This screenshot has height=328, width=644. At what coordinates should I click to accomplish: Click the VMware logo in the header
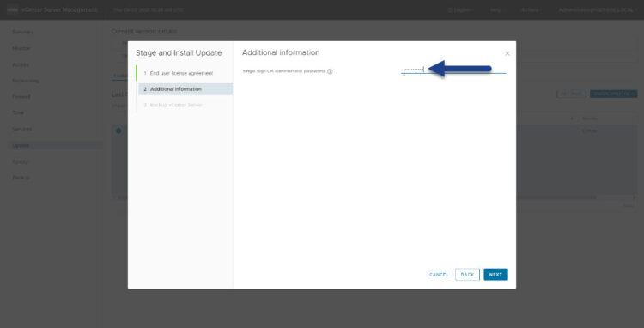tap(12, 9)
